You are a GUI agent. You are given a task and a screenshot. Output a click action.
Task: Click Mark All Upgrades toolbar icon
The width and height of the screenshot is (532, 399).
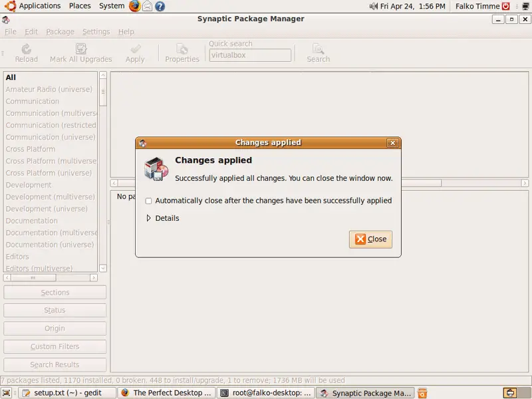pyautogui.click(x=81, y=49)
